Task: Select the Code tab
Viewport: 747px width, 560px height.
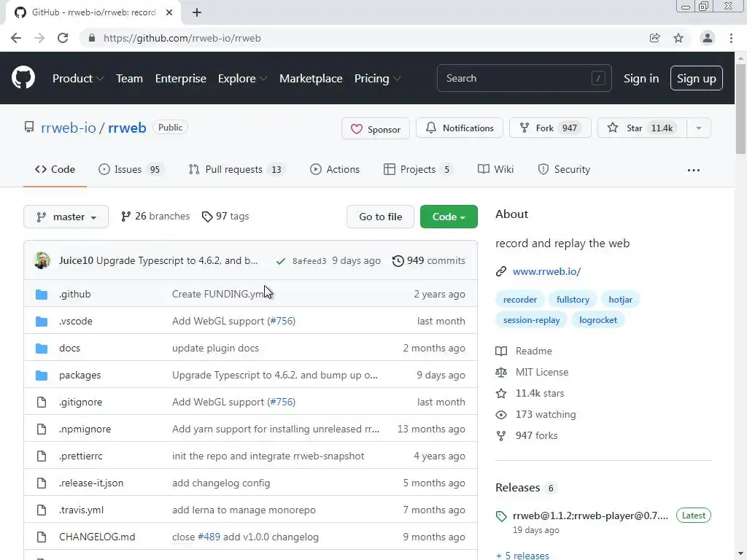Action: click(55, 169)
